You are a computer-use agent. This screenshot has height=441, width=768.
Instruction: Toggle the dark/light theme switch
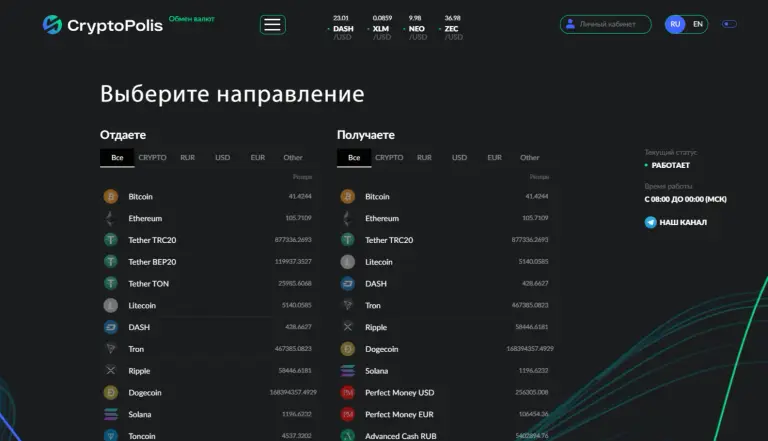[x=729, y=24]
